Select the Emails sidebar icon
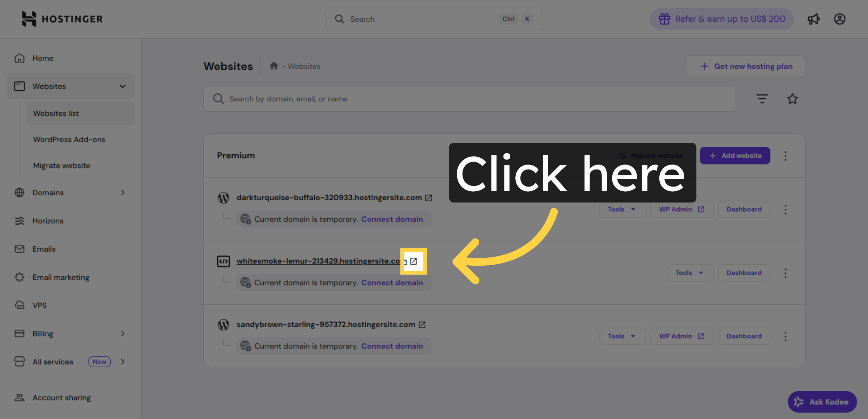The image size is (868, 419). pyautogui.click(x=20, y=249)
